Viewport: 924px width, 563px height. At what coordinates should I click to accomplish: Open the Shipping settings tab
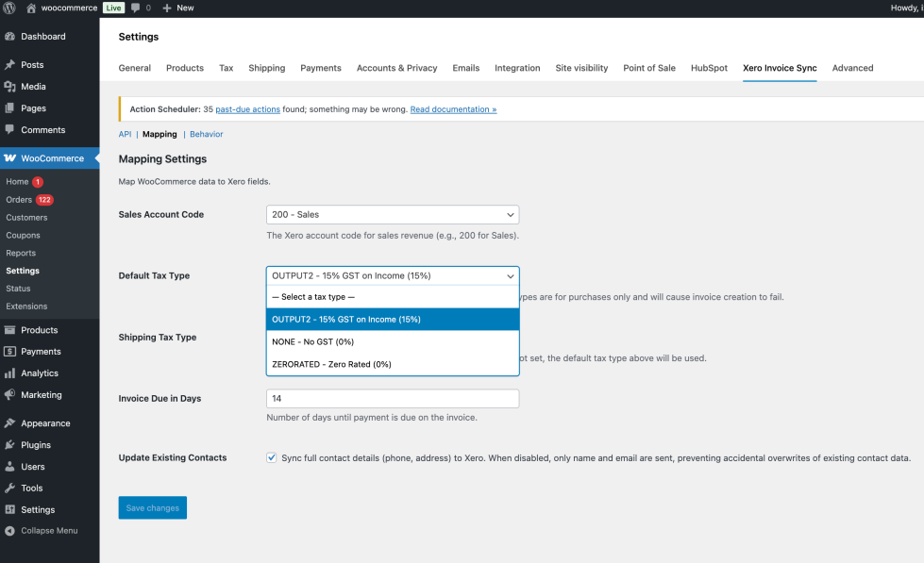click(266, 68)
